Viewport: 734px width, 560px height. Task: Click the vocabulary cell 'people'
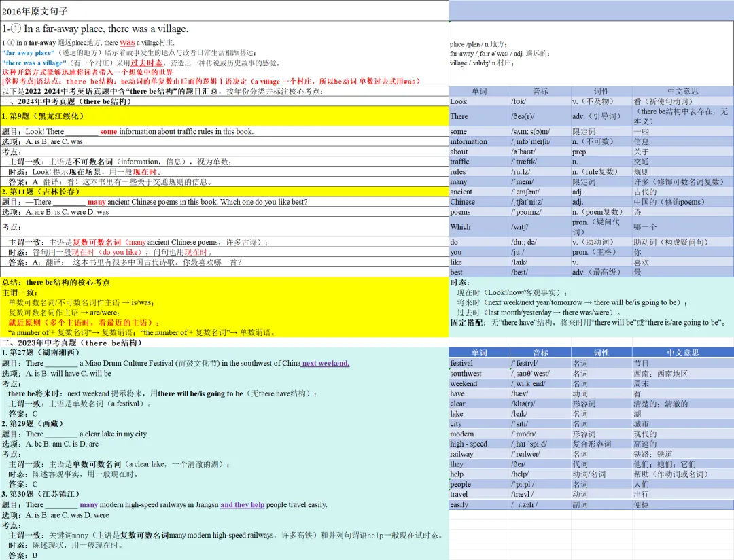click(x=479, y=484)
